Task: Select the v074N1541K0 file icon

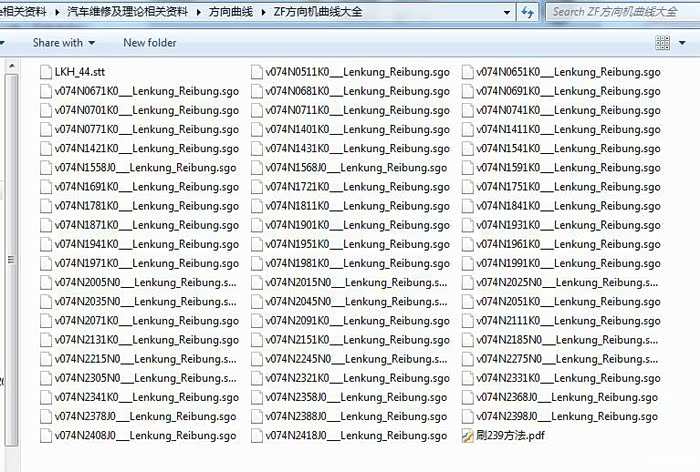Action: [467, 149]
